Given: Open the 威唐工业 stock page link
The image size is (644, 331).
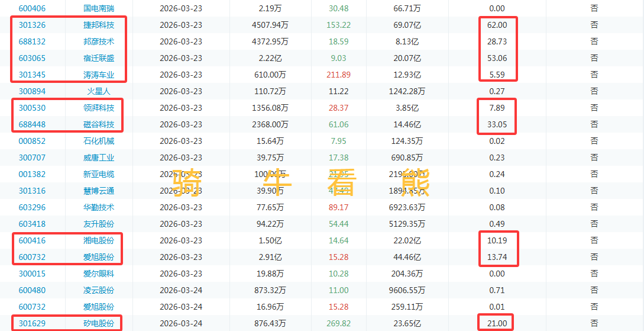Looking at the screenshot, I should click(99, 158).
